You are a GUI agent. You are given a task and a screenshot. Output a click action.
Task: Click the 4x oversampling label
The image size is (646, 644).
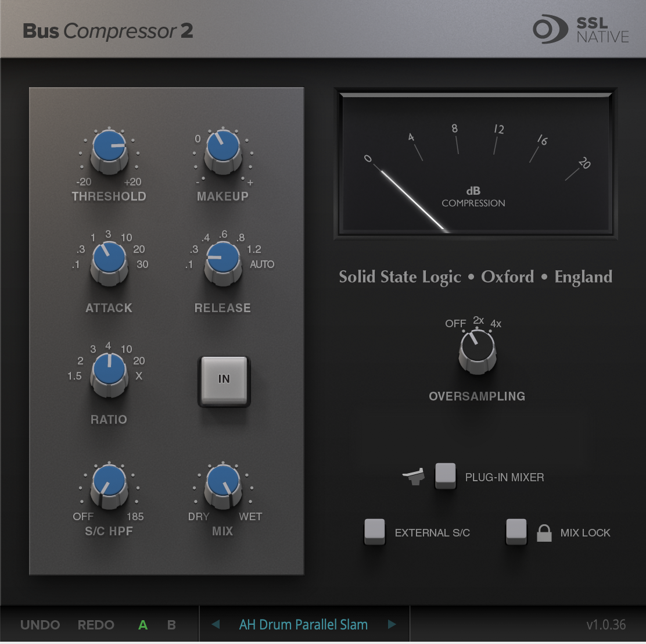(496, 324)
